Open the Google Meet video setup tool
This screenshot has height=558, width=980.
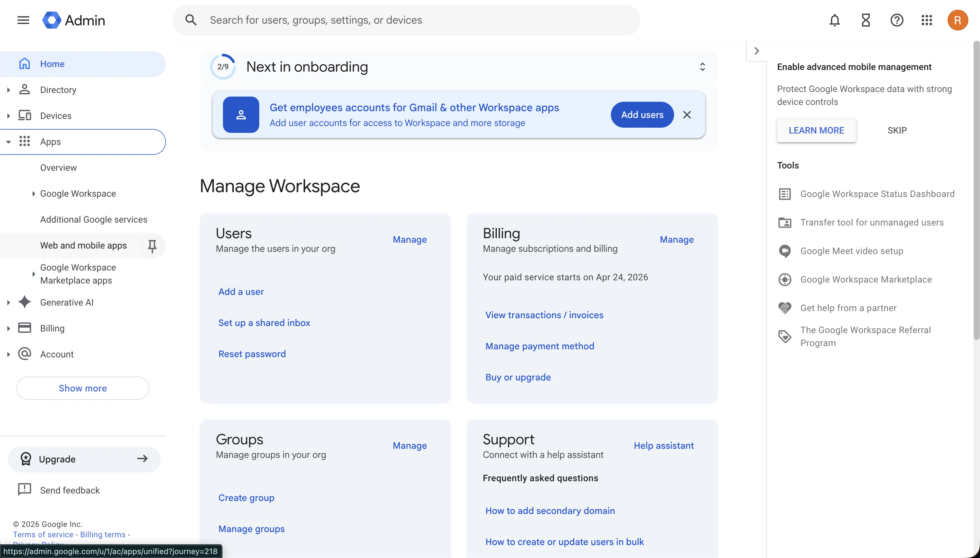(851, 251)
